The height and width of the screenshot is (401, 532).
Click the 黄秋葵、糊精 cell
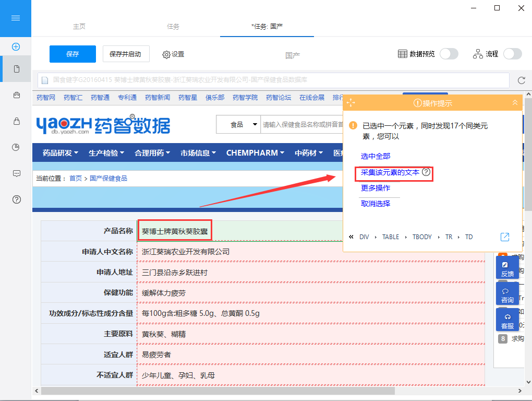pyautogui.click(x=311, y=334)
